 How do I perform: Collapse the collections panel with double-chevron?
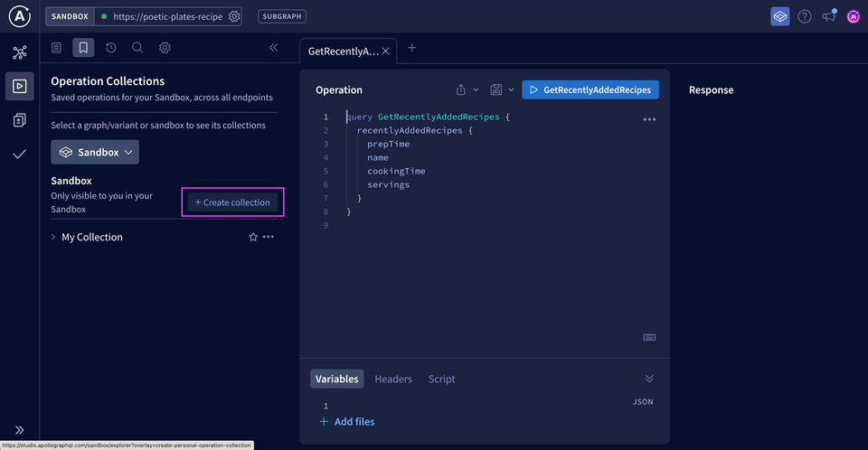[273, 48]
